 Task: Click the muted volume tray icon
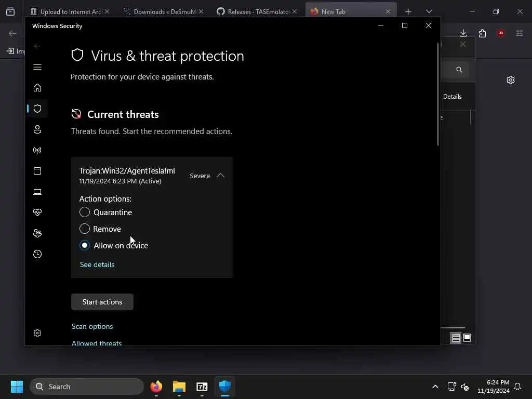465,387
